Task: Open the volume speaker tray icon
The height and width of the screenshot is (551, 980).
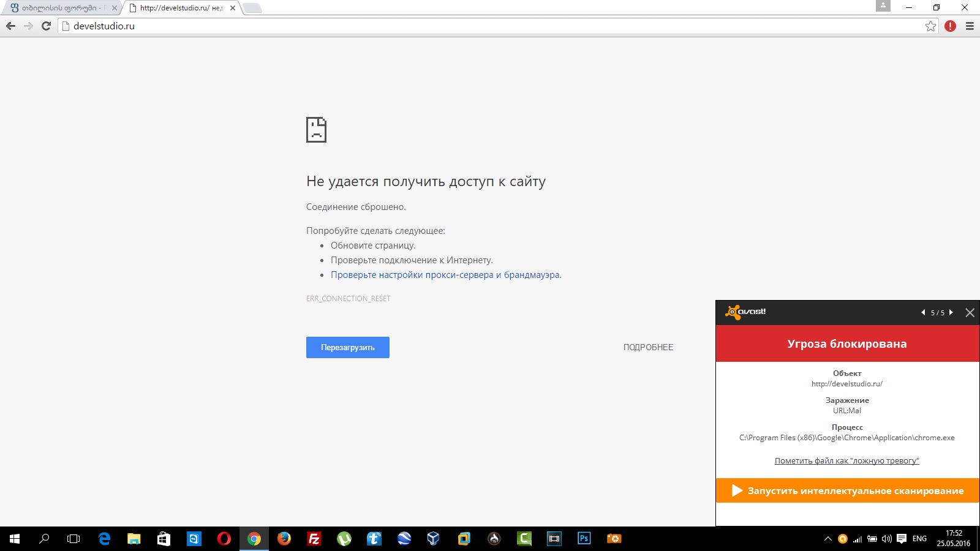Action: pos(886,539)
